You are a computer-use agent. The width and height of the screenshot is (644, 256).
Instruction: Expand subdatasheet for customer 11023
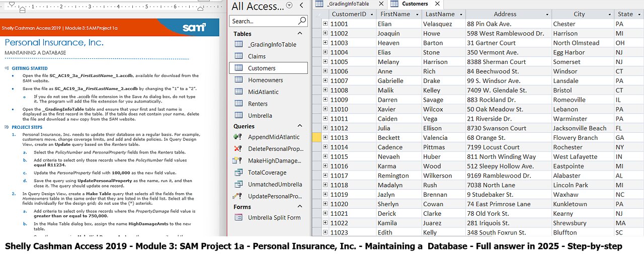(x=325, y=232)
